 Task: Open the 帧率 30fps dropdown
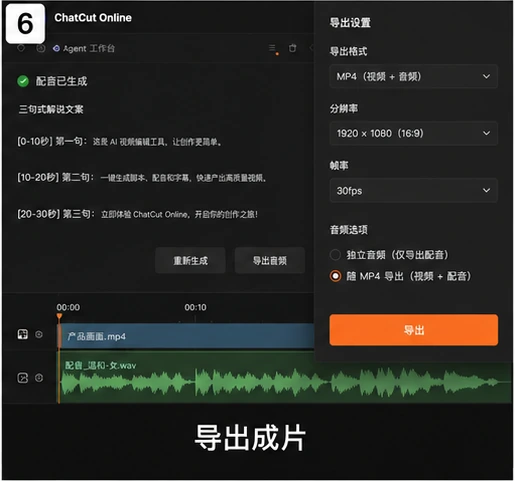pos(413,191)
